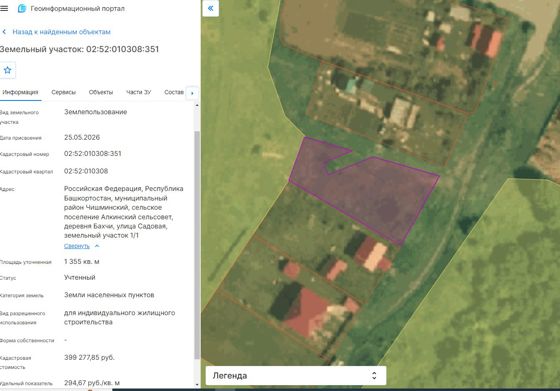Image resolution: width=560 pixels, height=391 pixels.
Task: Open the Состав tab
Action: [x=174, y=92]
